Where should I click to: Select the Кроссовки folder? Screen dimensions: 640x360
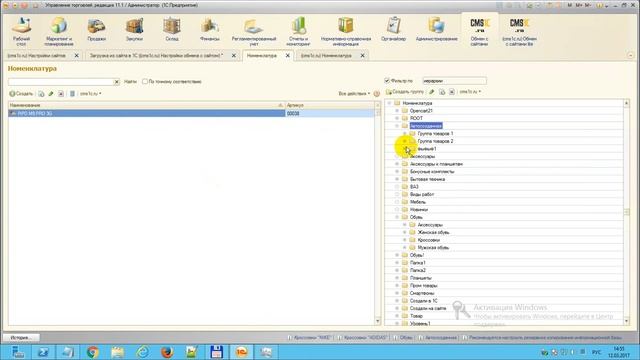(x=429, y=240)
